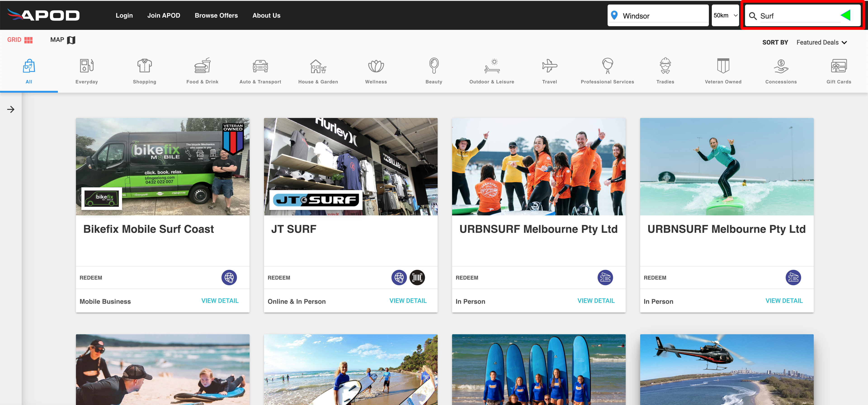Open the Join APOD link

pos(163,16)
